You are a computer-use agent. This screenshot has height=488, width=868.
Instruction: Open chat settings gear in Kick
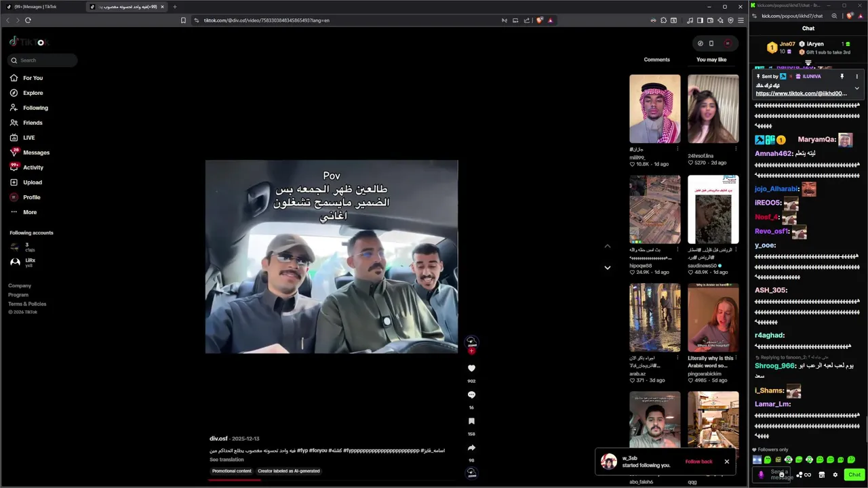click(x=835, y=474)
